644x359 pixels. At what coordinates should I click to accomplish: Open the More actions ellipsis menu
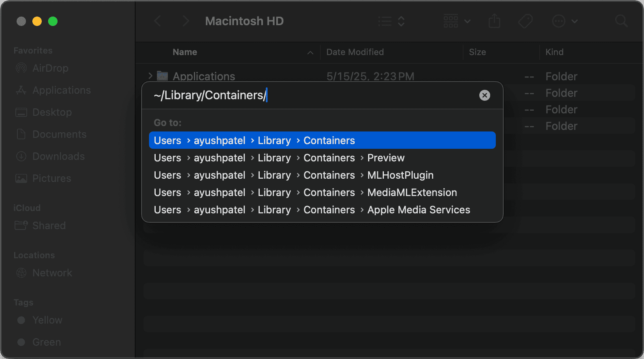point(564,21)
